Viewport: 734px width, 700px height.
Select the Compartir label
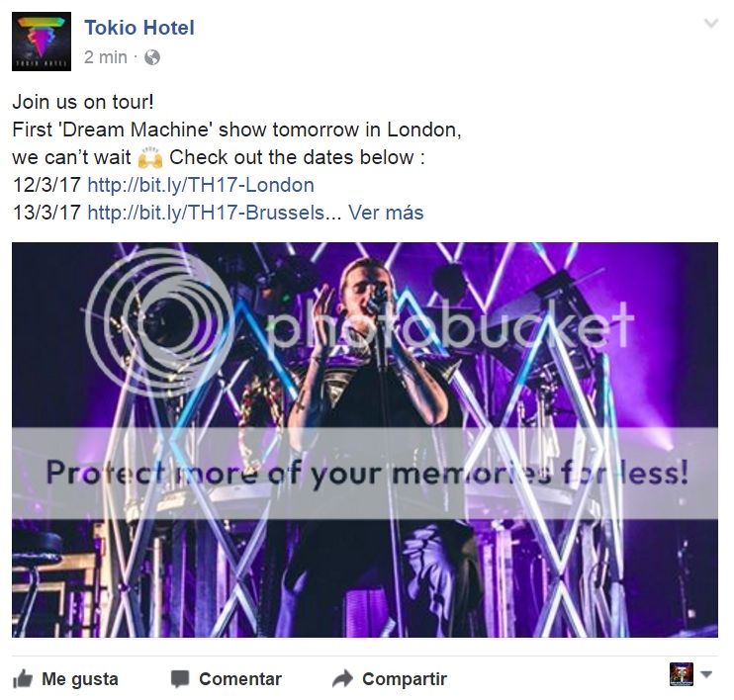[x=405, y=679]
